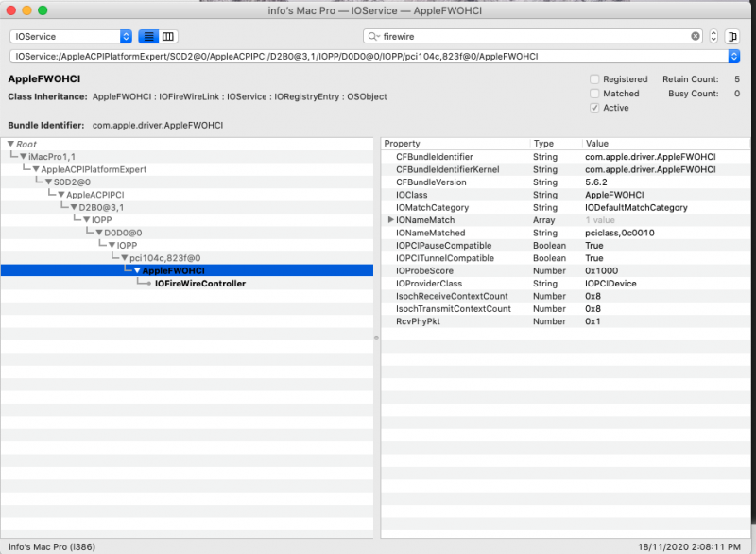The height and width of the screenshot is (554, 756).
Task: Toggle the Registered checkbox
Action: tap(594, 79)
